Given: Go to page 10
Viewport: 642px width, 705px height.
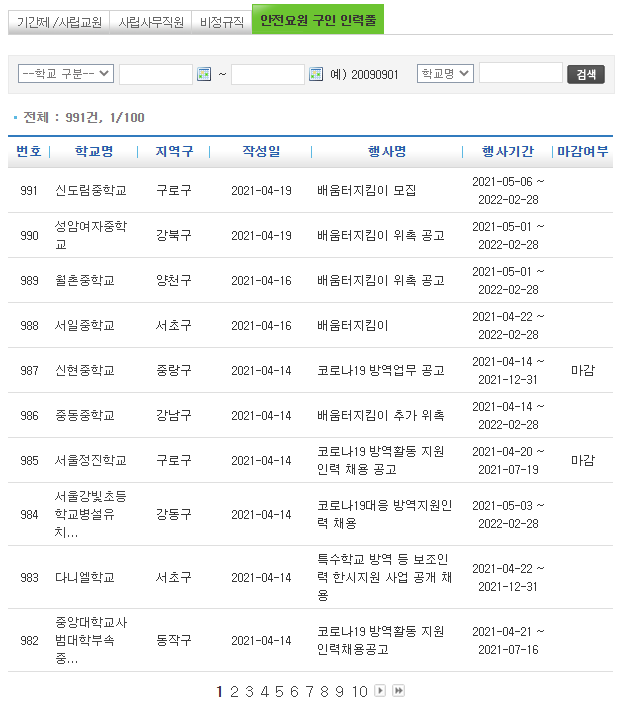Looking at the screenshot, I should 360,692.
